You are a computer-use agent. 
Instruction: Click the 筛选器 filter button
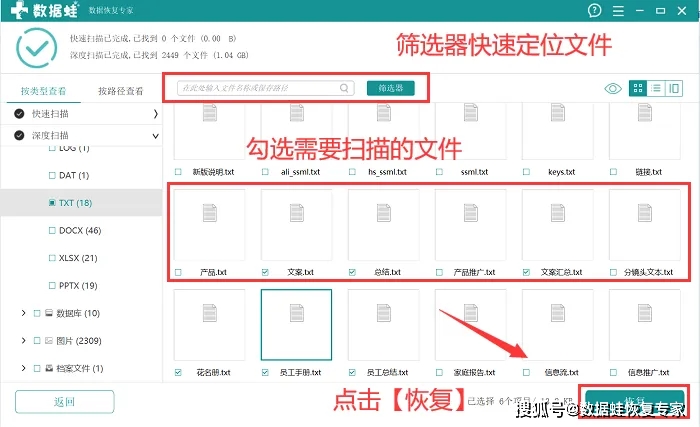pyautogui.click(x=391, y=88)
